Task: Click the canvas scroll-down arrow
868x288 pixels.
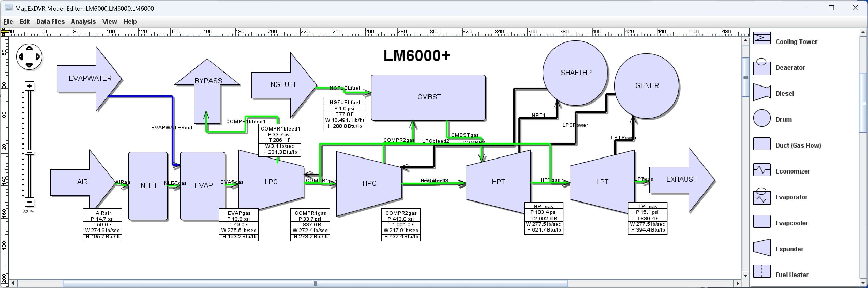Action: pos(745,276)
